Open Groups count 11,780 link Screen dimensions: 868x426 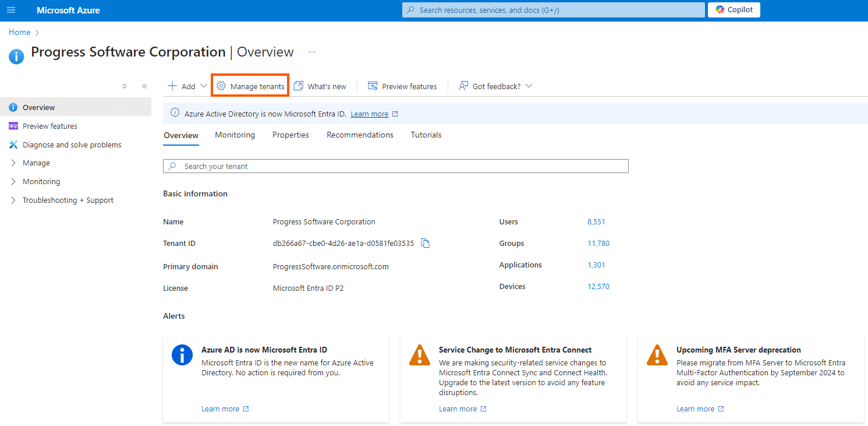[598, 244]
